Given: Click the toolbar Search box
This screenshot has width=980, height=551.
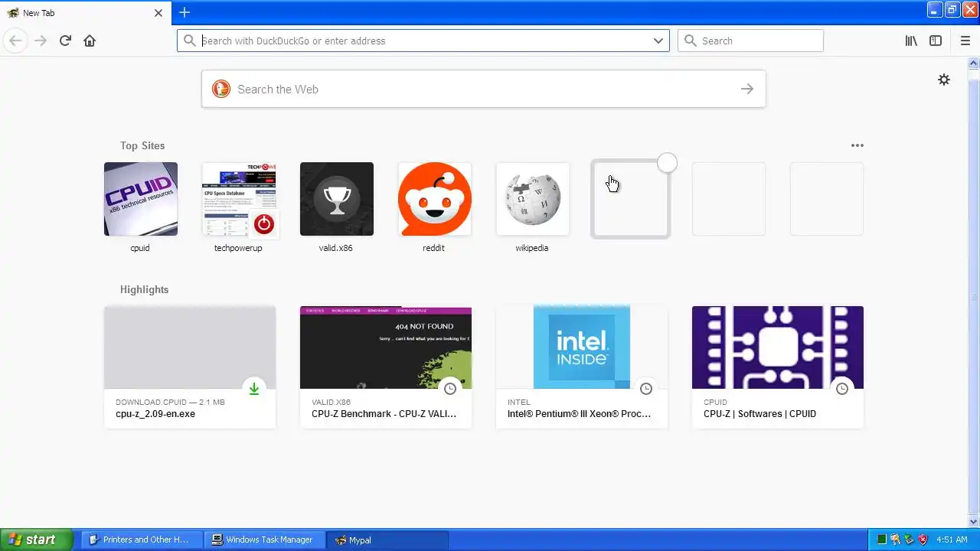Looking at the screenshot, I should tap(750, 41).
